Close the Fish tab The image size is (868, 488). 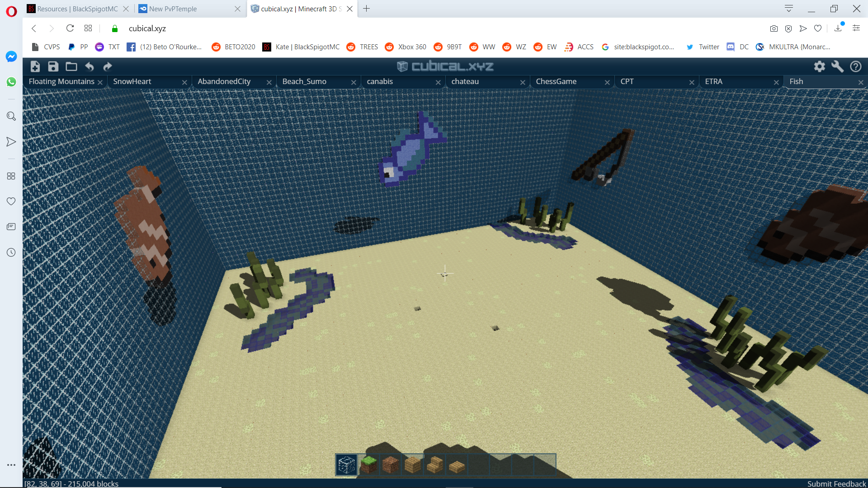coord(861,82)
